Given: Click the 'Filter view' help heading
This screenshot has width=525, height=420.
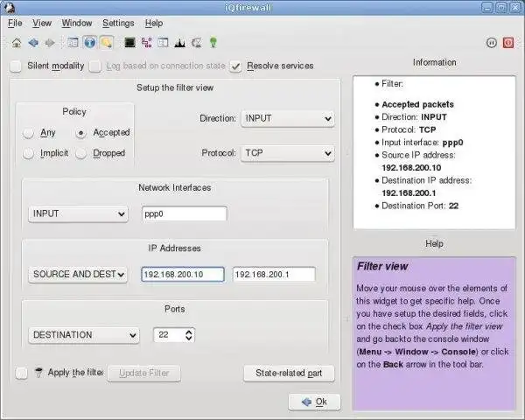Looking at the screenshot, I should pos(382,267).
